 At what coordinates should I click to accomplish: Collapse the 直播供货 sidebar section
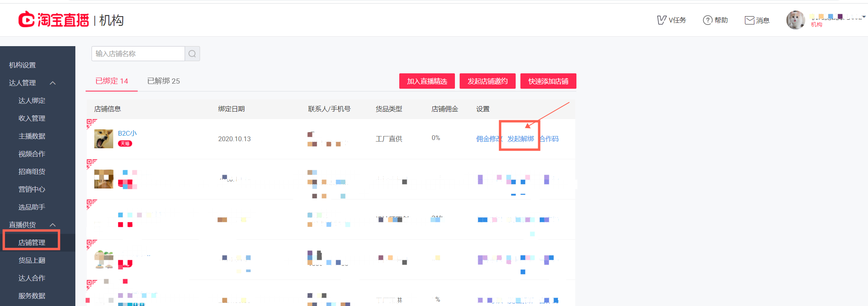[52, 225]
